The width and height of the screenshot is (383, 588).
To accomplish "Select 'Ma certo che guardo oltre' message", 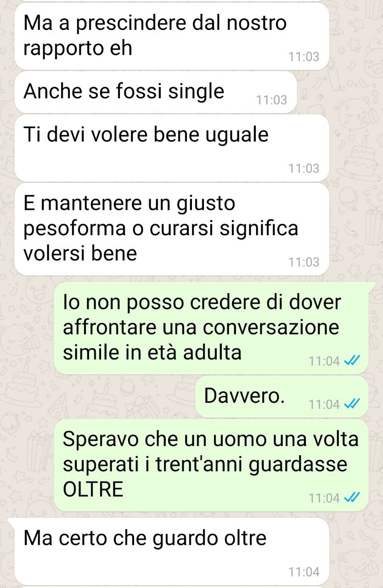I will 172,551.
